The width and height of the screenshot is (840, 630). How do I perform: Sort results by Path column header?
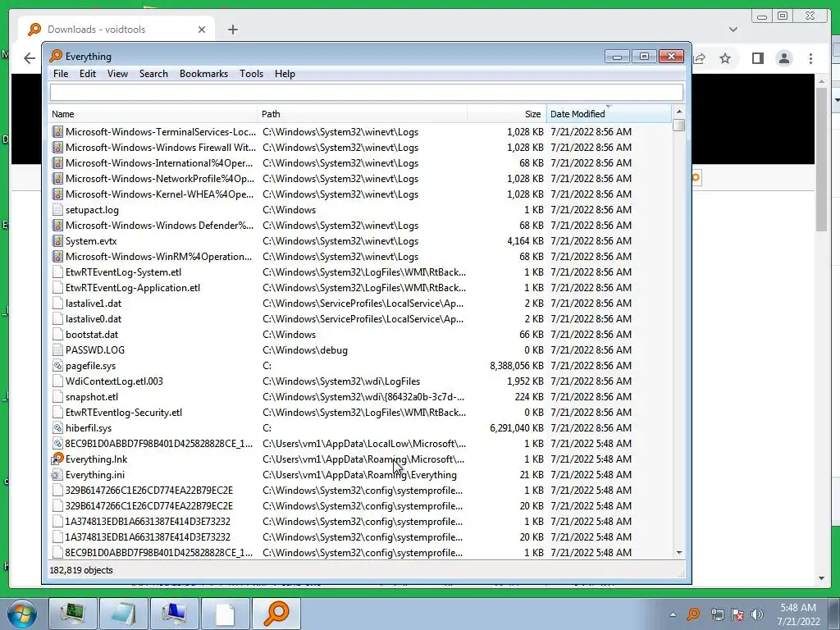pos(362,114)
